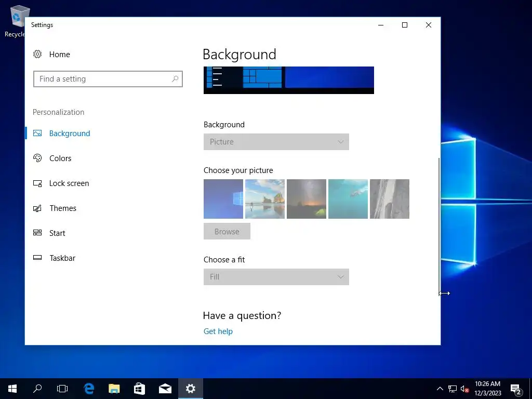Choose the gray cliff wallpaper thumbnail
Viewport: 532px width, 399px height.
coord(390,199)
